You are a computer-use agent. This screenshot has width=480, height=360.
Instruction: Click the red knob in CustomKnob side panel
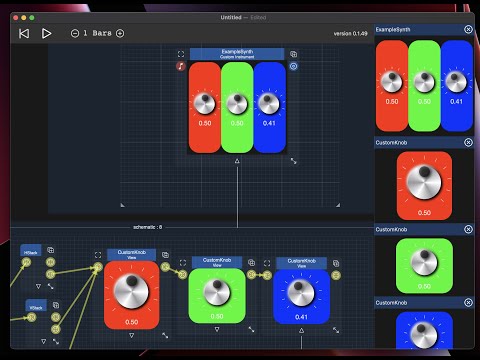coord(424,183)
